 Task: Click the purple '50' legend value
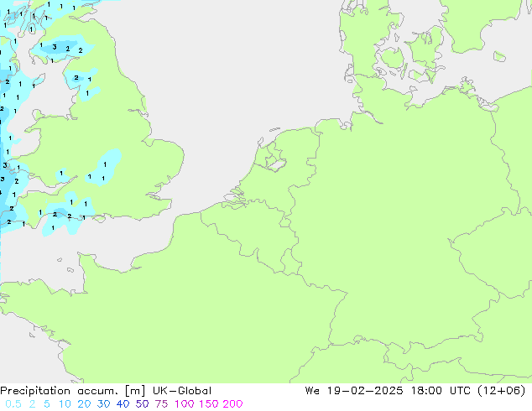point(142,404)
